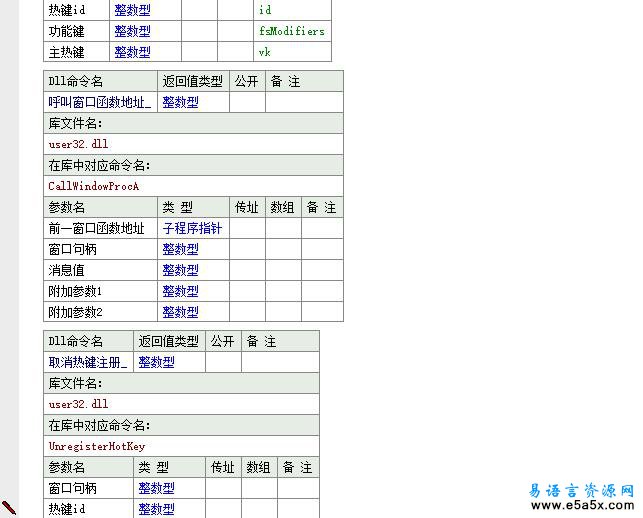Select the fsModifiers remark text
Image resolution: width=643 pixels, height=518 pixels.
click(x=292, y=31)
